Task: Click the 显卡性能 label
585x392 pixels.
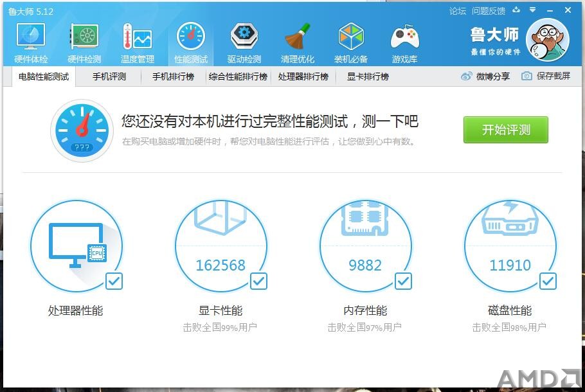Action: tap(221, 310)
